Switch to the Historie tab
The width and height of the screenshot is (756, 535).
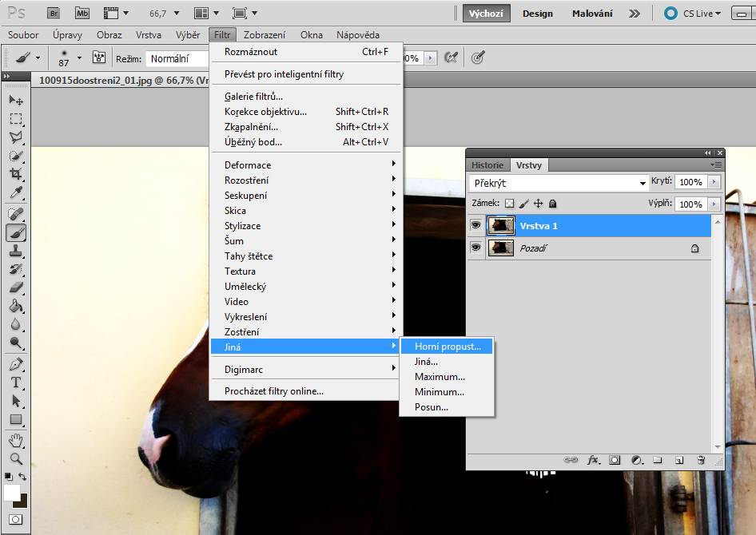tap(487, 165)
